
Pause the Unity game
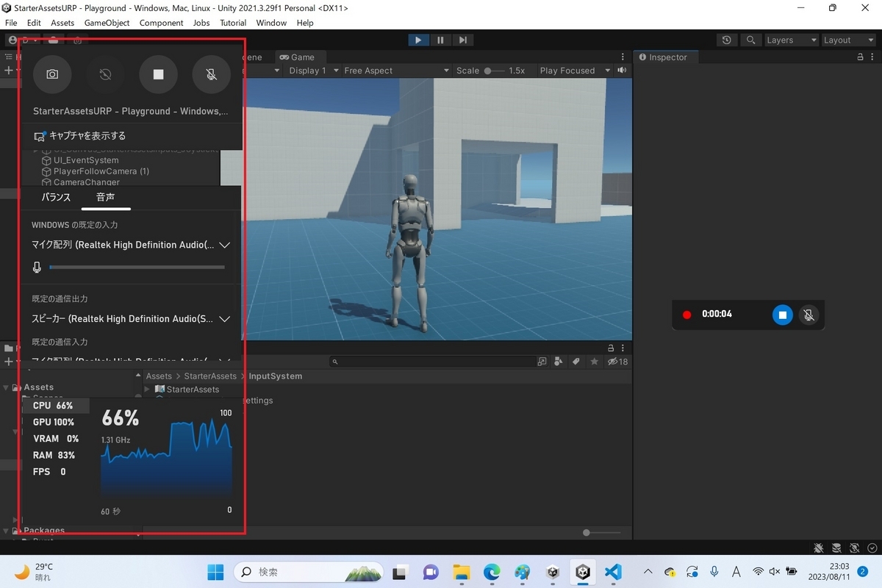[x=440, y=40]
